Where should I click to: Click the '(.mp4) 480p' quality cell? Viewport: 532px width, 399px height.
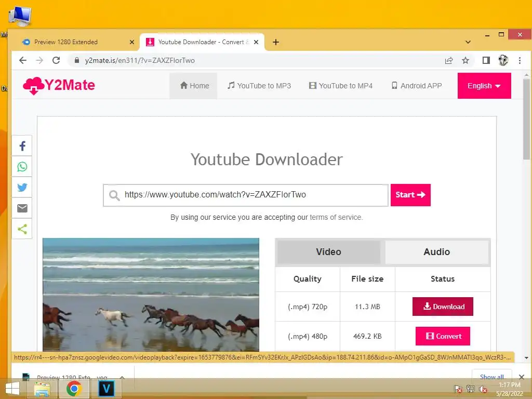point(308,336)
